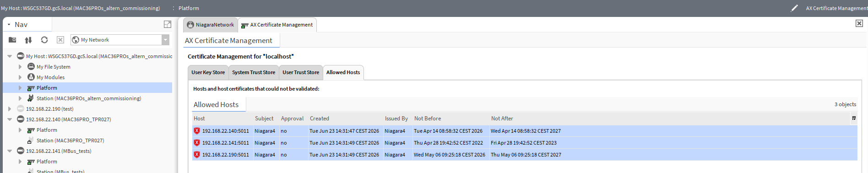Expand the selected Platform node under My Host
The height and width of the screenshot is (173, 868).
pyautogui.click(x=20, y=88)
